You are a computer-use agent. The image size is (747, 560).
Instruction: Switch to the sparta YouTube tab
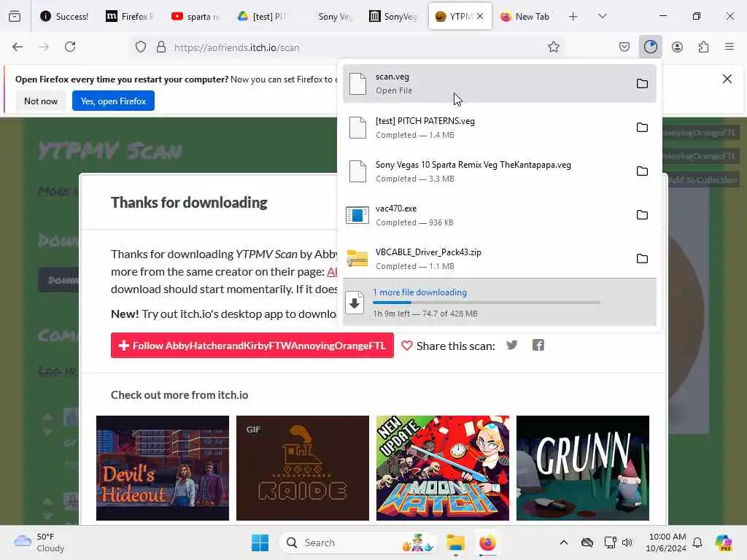coord(196,17)
